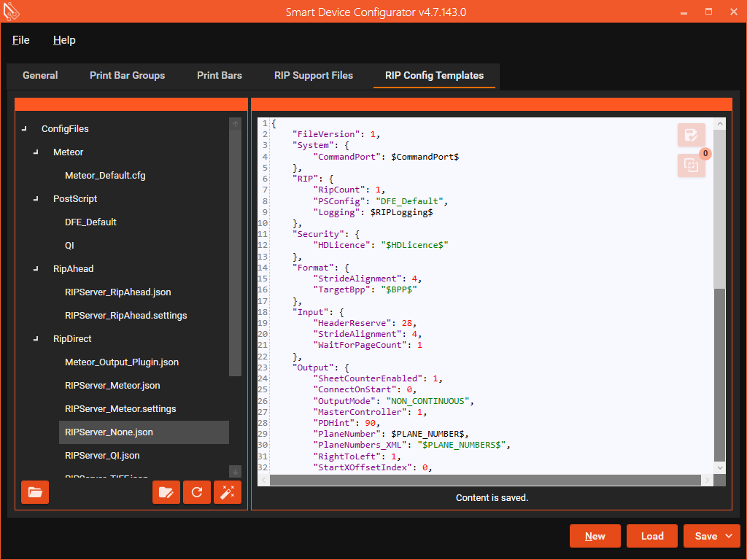The image size is (747, 560).
Task: Open a folder using the open folder icon
Action: tap(35, 491)
